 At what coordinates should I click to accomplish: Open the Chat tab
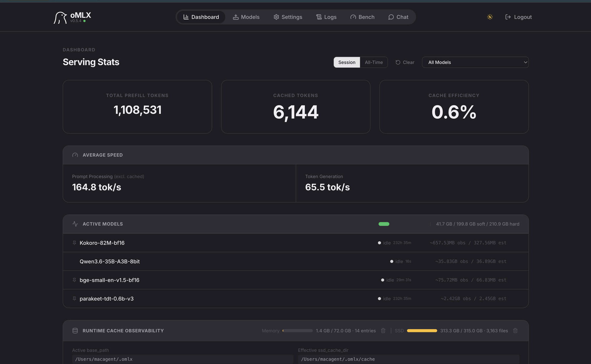[x=398, y=17]
